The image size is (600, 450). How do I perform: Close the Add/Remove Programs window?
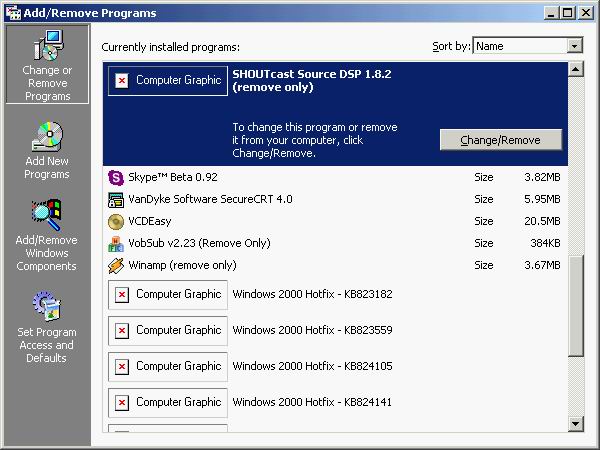coord(586,13)
